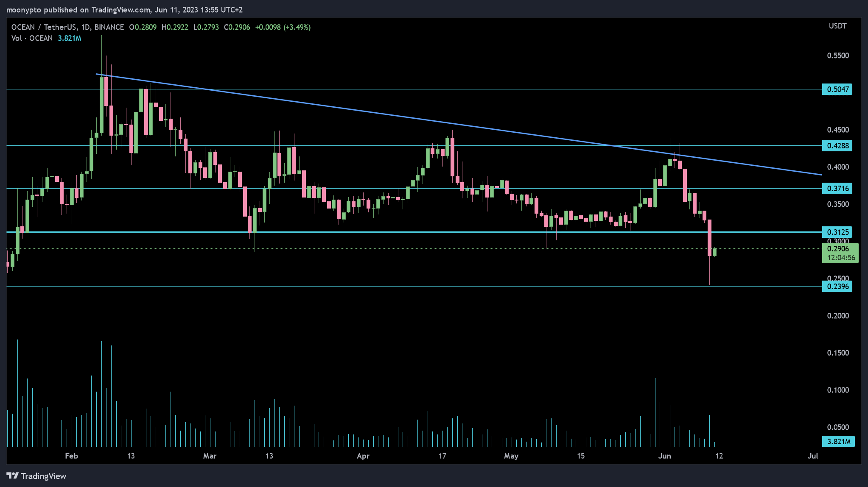
Task: Click the 0.2396 price level label
Action: pos(837,287)
